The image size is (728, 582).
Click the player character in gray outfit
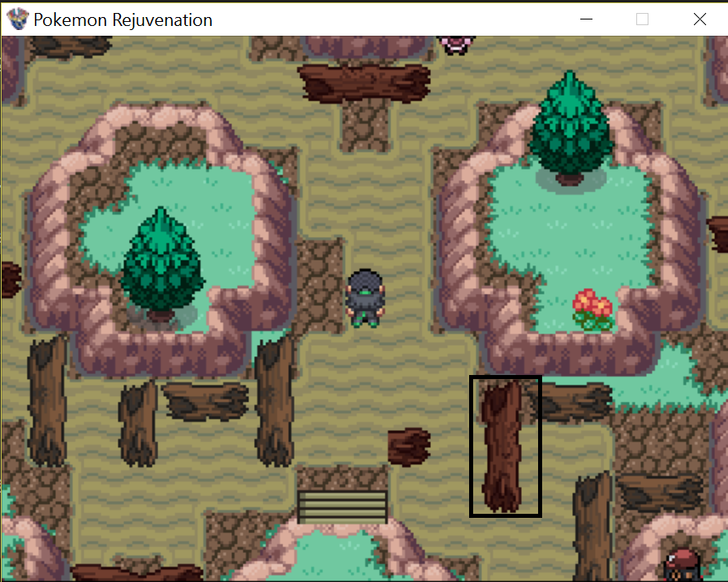(365, 298)
